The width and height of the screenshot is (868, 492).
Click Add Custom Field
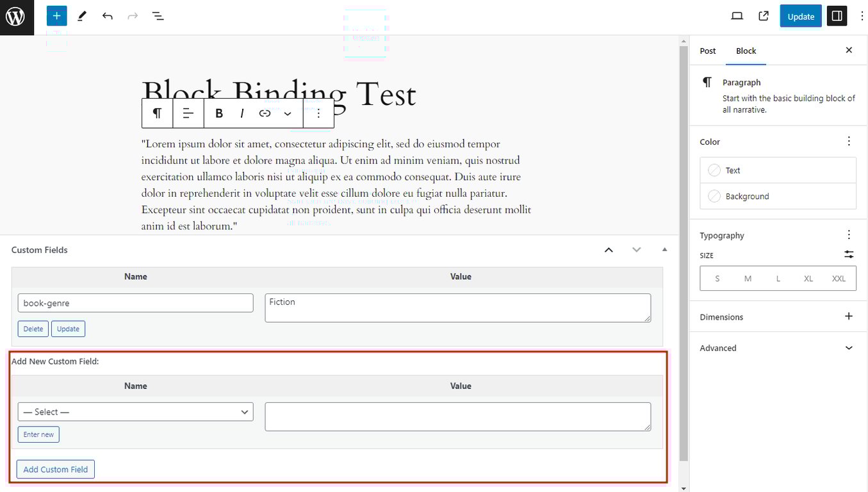point(55,469)
